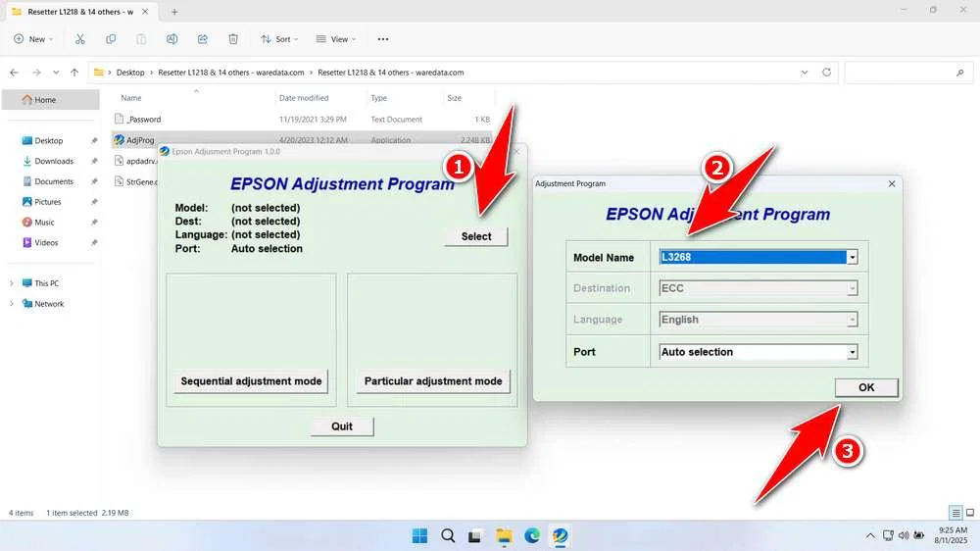Click Epson Adjustment Program taskbar icon
The width and height of the screenshot is (980, 551).
pyautogui.click(x=560, y=535)
